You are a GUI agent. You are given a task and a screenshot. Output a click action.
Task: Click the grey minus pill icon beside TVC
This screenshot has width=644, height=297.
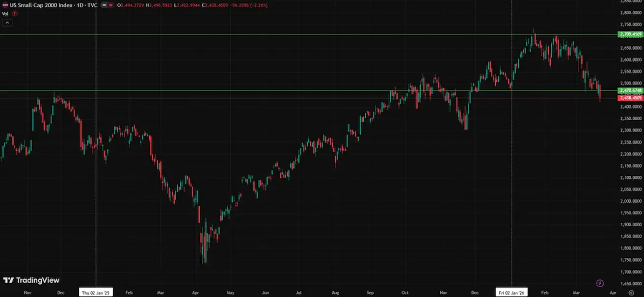(105, 4)
